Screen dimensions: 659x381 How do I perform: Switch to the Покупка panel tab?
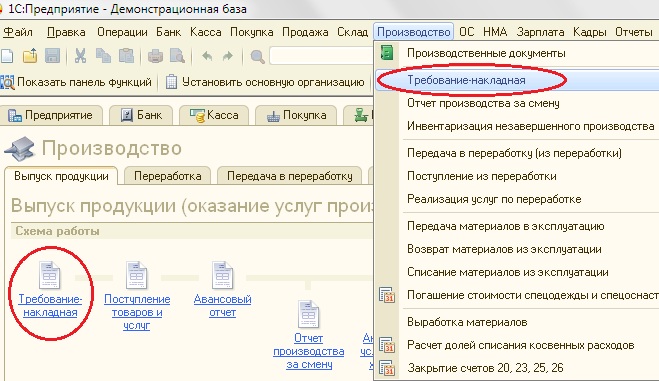pos(296,115)
